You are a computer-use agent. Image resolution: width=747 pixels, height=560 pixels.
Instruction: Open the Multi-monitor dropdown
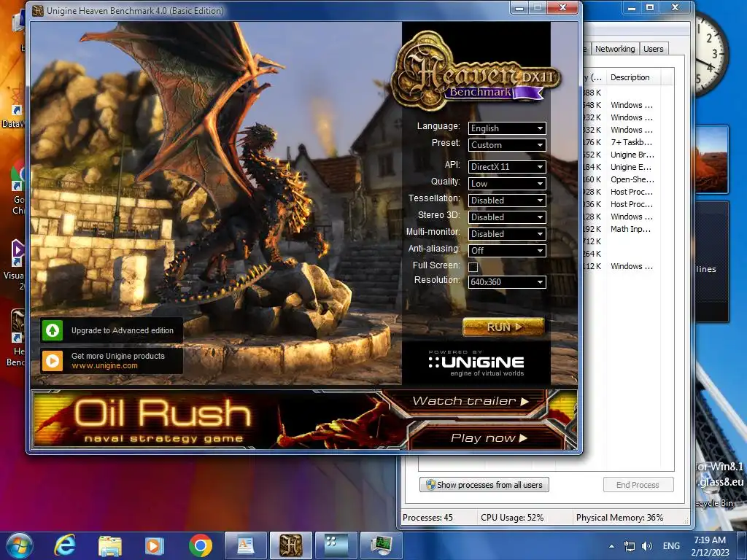pyautogui.click(x=507, y=234)
